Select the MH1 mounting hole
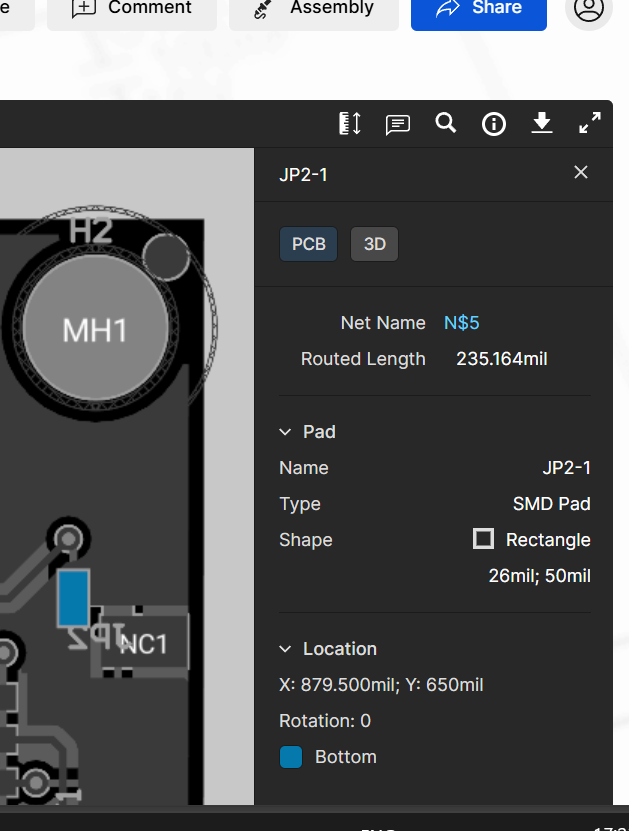This screenshot has width=629, height=831. [95, 329]
